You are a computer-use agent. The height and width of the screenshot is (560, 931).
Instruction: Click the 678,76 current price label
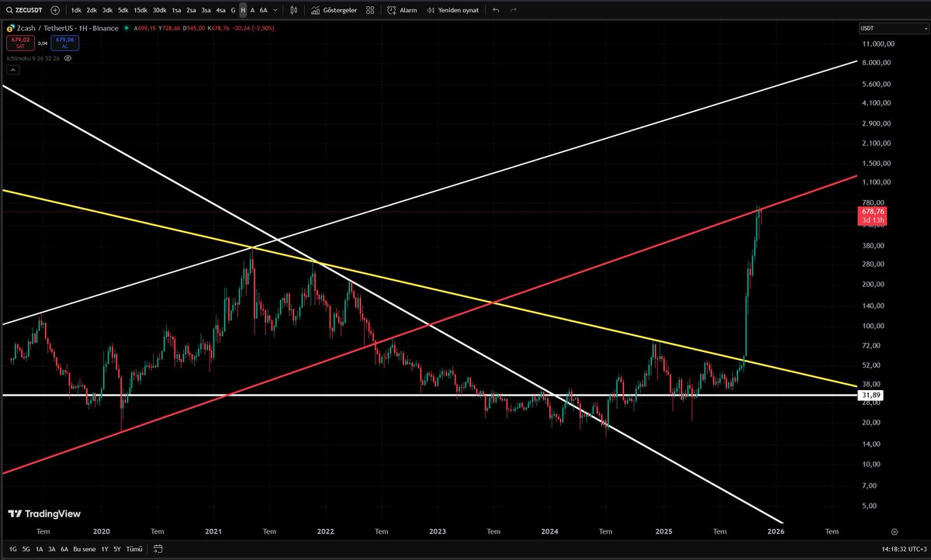click(873, 211)
